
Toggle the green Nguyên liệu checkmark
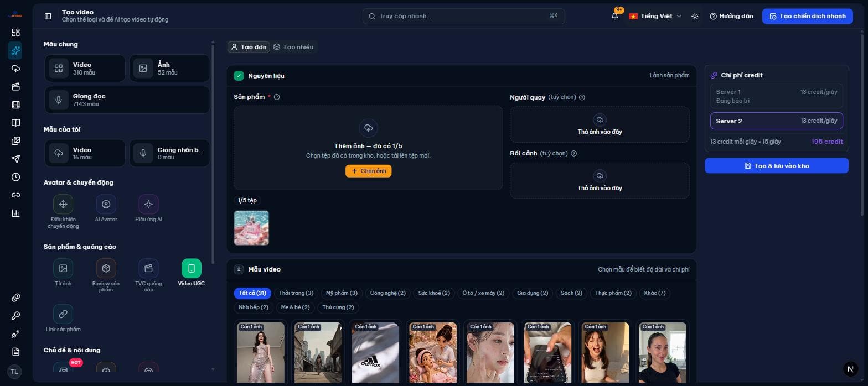239,76
